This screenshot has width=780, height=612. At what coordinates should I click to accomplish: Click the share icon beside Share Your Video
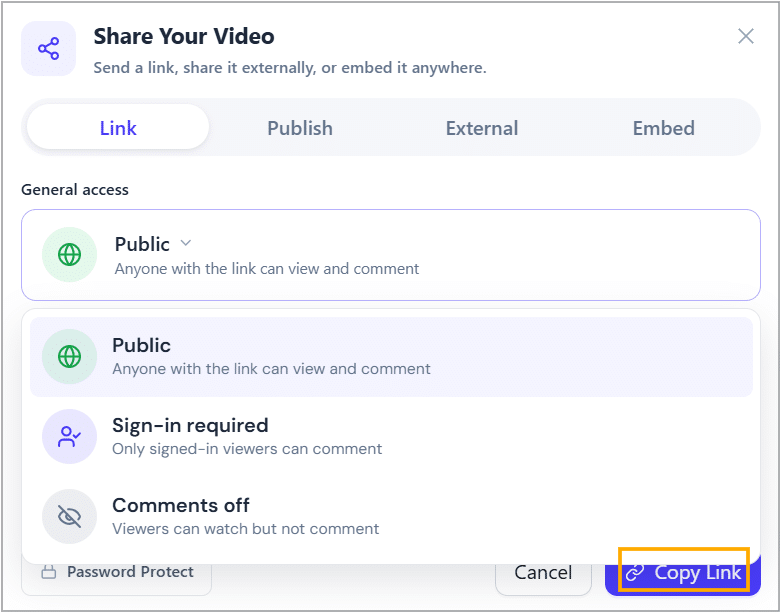pyautogui.click(x=48, y=49)
